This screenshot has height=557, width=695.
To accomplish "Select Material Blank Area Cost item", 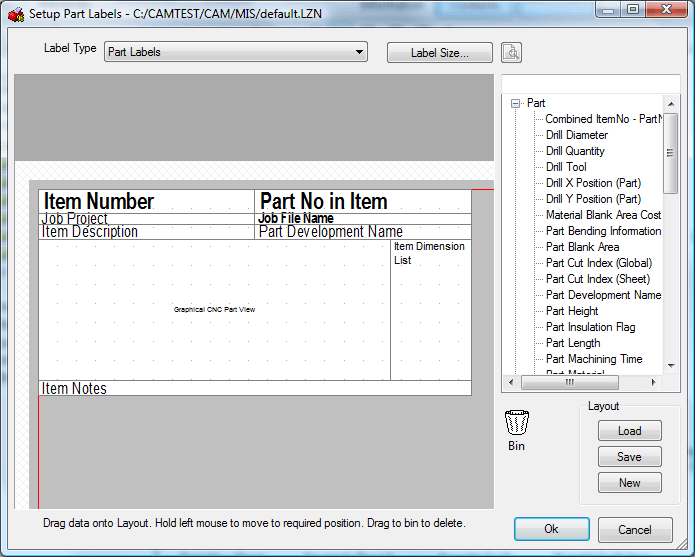I will (x=603, y=215).
